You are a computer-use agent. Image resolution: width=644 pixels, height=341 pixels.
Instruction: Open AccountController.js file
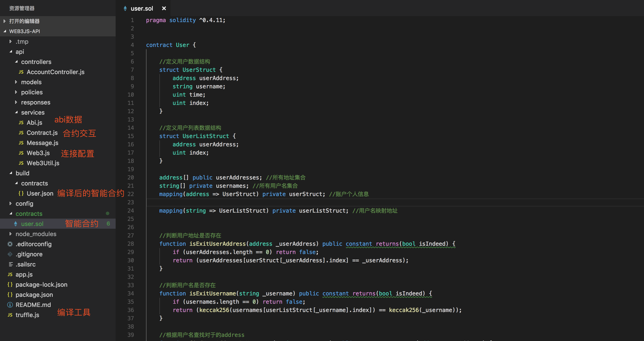[x=56, y=72]
